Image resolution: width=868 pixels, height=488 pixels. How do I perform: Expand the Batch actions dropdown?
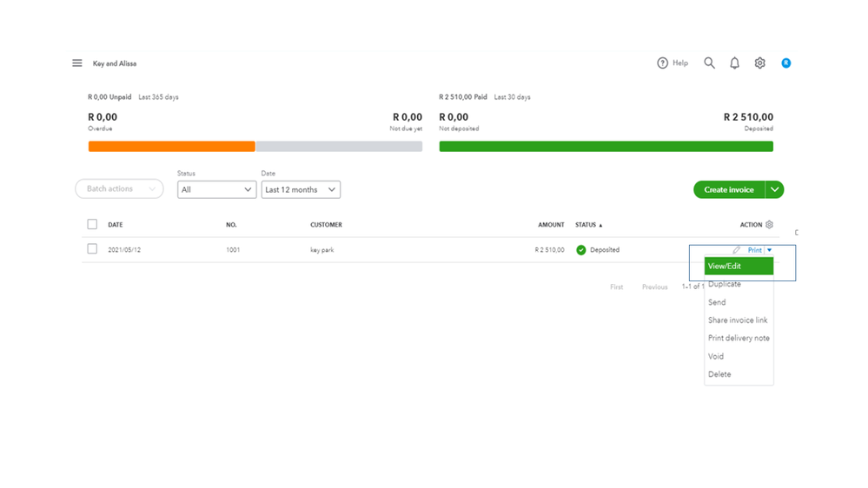click(119, 189)
